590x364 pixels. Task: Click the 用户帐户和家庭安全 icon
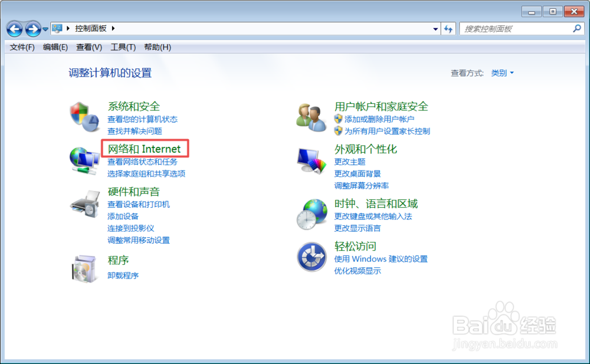(311, 116)
